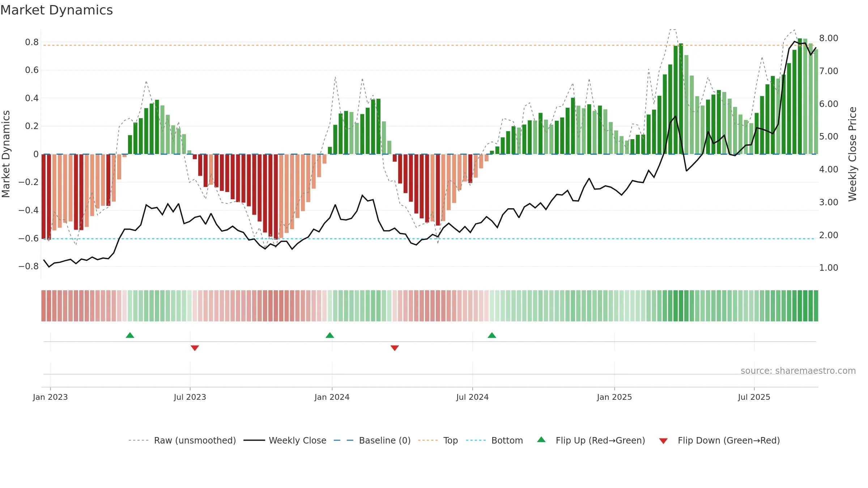Image resolution: width=868 pixels, height=488 pixels.
Task: Toggle the Top legend entry
Action: click(438, 440)
